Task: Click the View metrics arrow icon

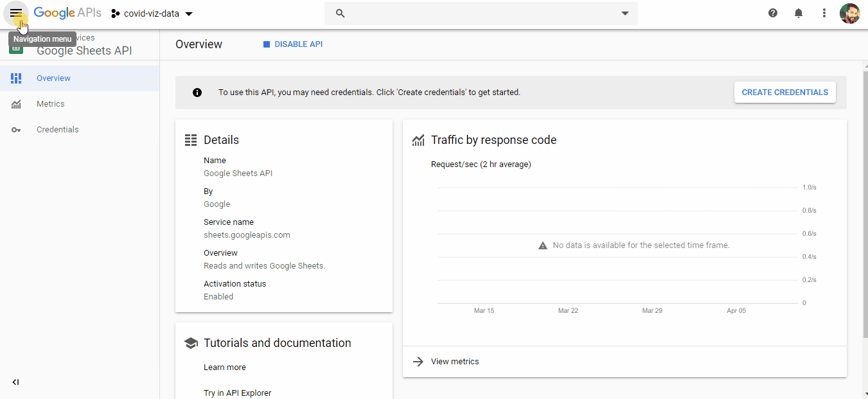Action: coord(418,362)
